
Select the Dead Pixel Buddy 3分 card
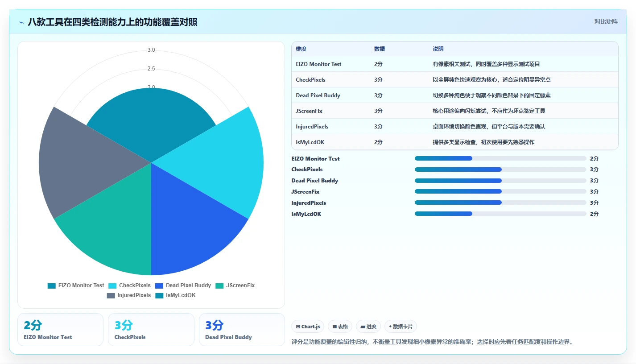pos(242,330)
